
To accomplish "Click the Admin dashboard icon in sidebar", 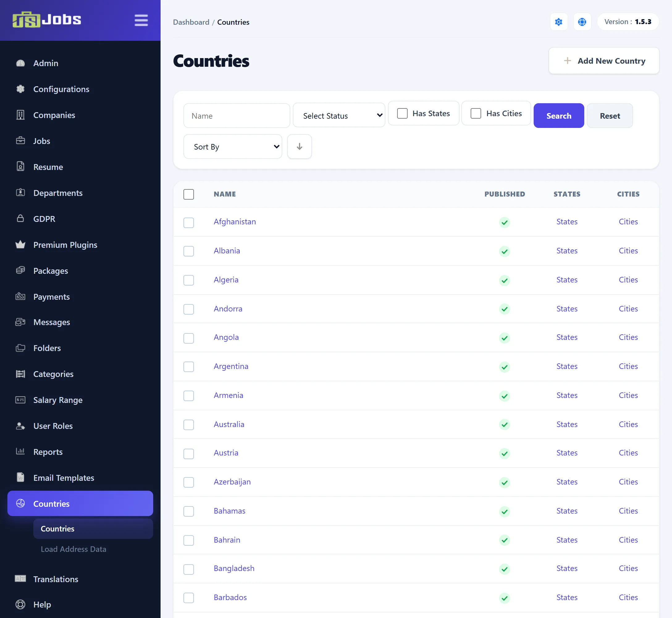I will (20, 63).
